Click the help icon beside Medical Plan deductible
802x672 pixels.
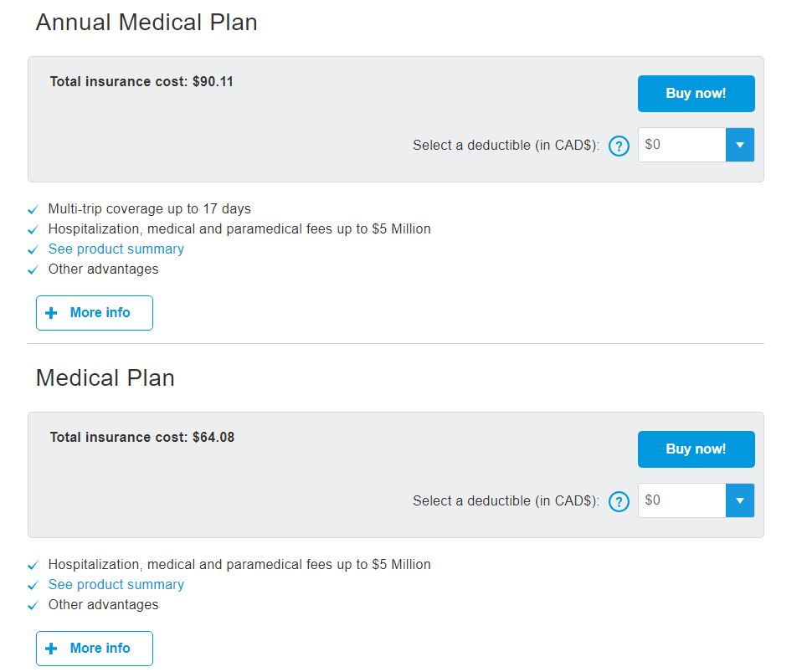(619, 501)
